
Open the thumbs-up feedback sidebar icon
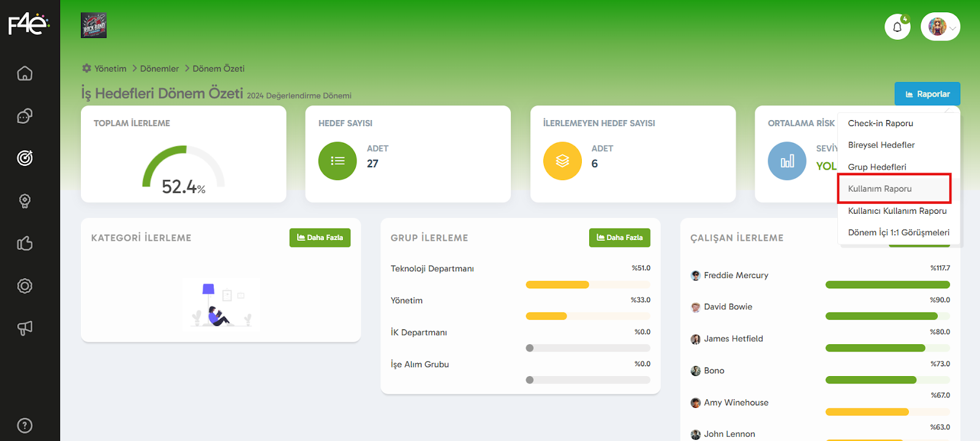[x=24, y=244]
